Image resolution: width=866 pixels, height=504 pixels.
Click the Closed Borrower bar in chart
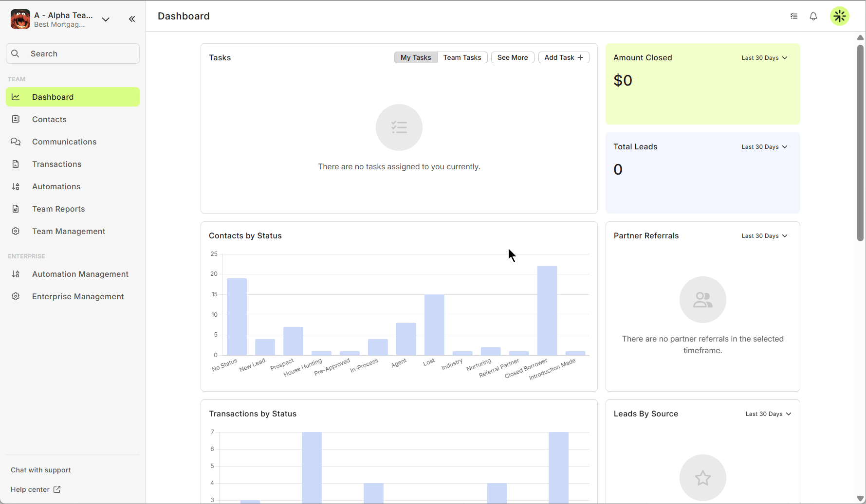click(x=547, y=310)
